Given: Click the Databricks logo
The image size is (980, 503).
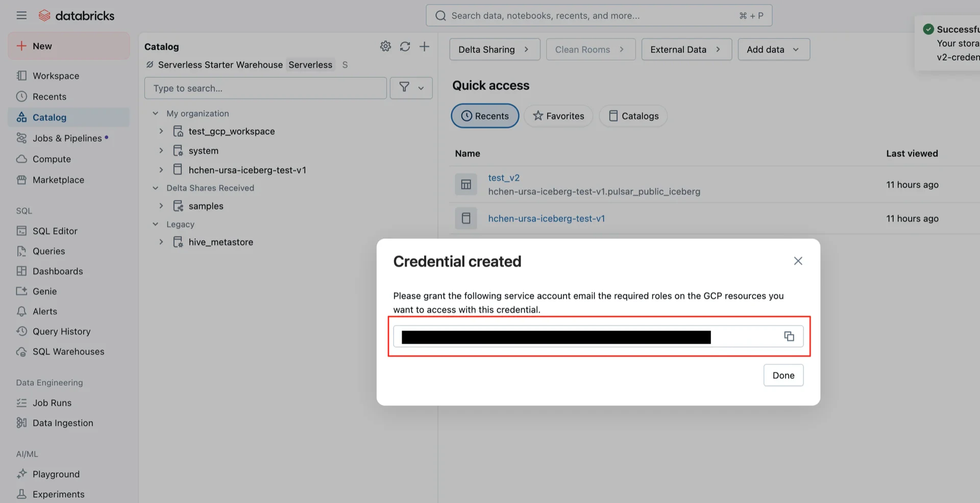Looking at the screenshot, I should pos(77,15).
